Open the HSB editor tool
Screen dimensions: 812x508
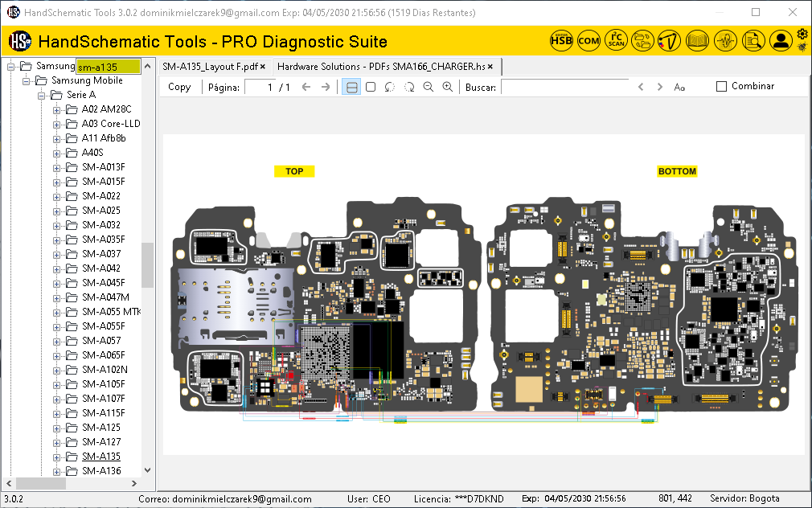tap(561, 40)
